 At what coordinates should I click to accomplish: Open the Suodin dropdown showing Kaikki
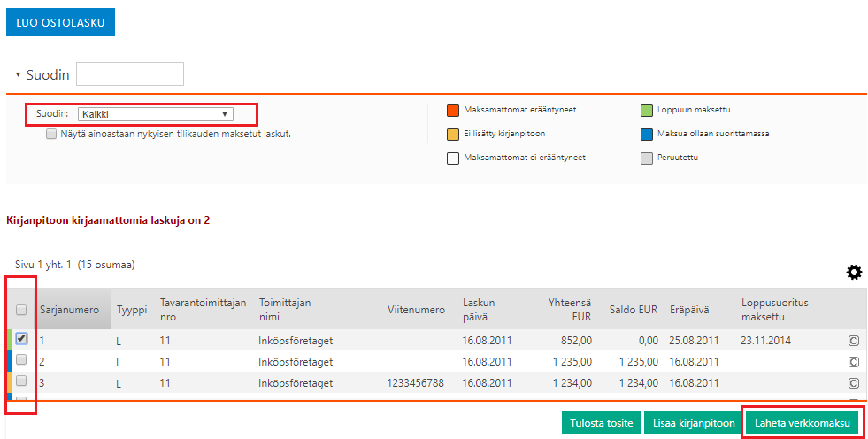[155, 114]
